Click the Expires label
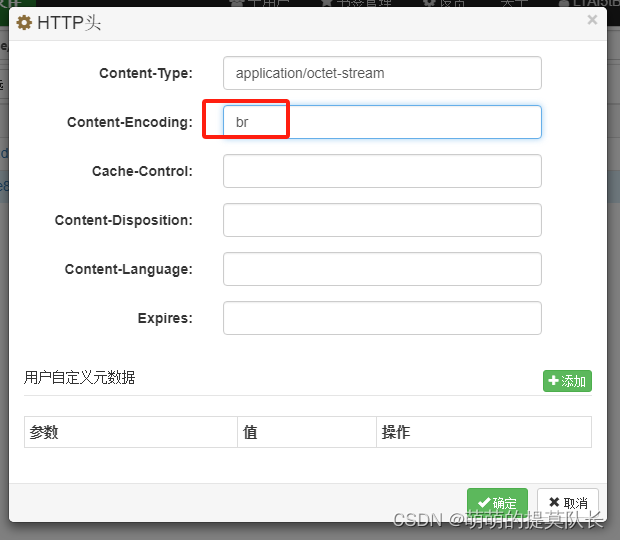Screen dimensions: 620x540 [165, 318]
